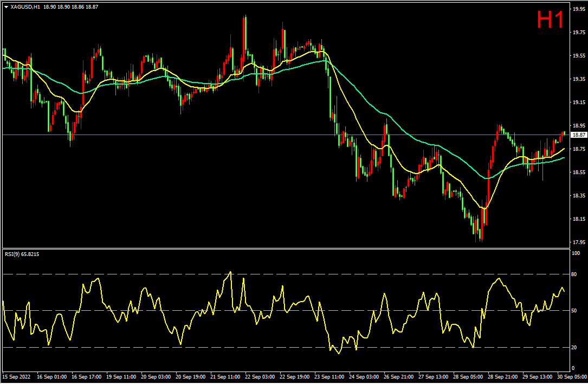Viewport: 588px width, 384px height.
Task: Click the 18.75 price axis label
Action: coord(579,149)
